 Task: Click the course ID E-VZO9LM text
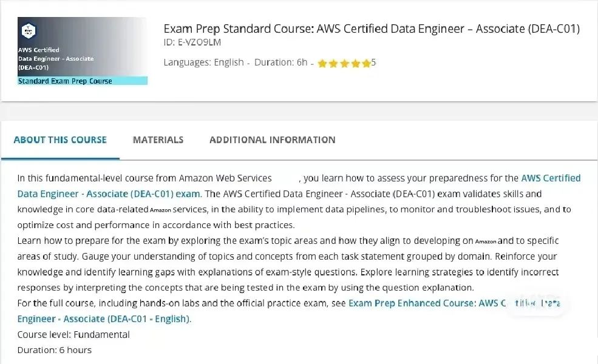(192, 42)
